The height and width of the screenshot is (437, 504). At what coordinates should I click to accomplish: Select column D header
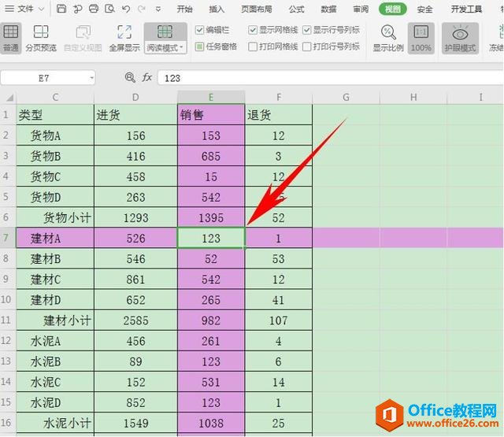pyautogui.click(x=135, y=97)
